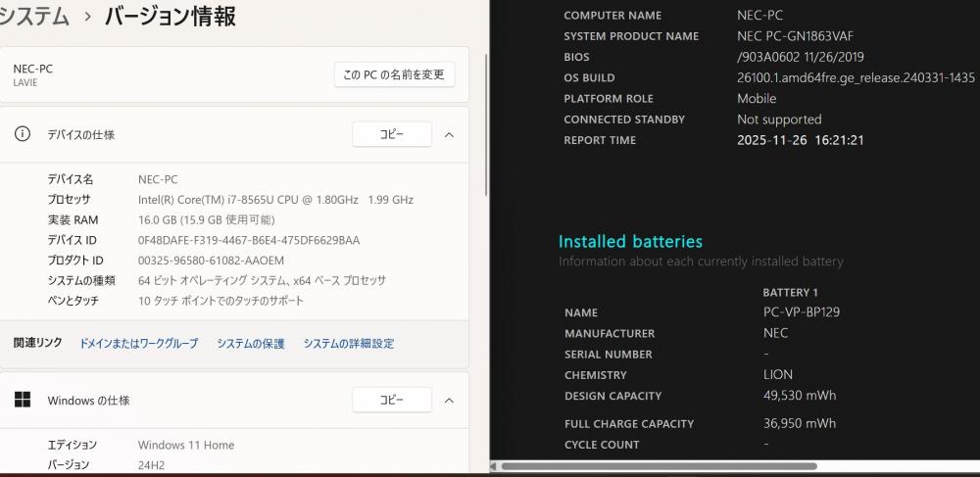Click the battery MANUFACTURER value NEC
The width and height of the screenshot is (980, 477).
[775, 333]
